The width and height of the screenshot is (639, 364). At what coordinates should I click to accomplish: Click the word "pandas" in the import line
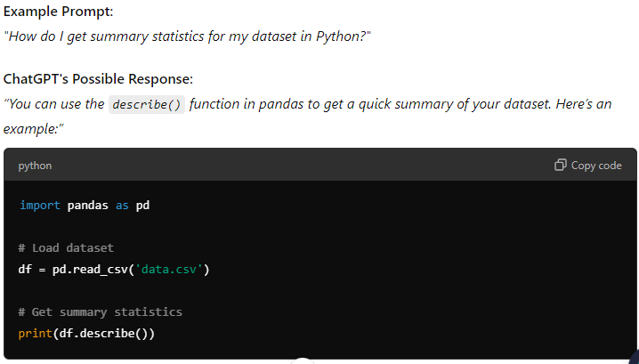tap(88, 206)
